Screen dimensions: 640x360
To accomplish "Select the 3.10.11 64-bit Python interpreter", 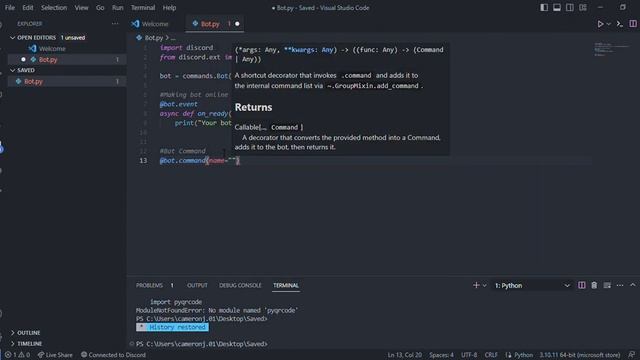I will 580,355.
